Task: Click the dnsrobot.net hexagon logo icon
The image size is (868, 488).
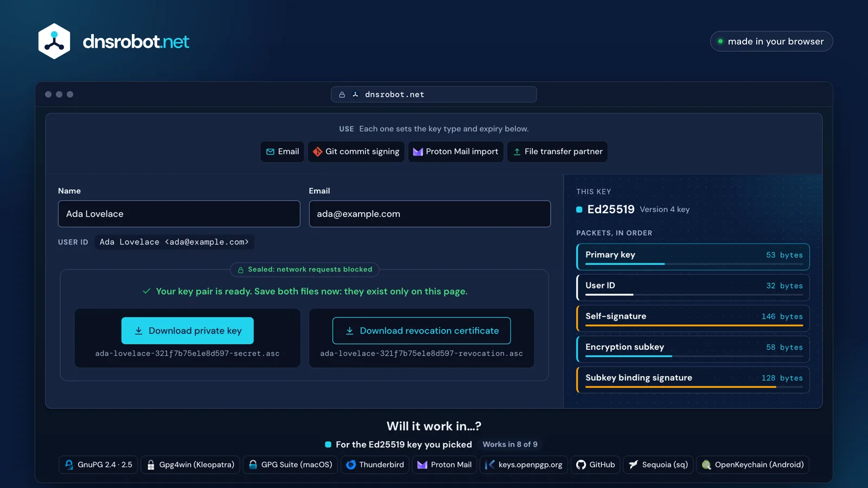Action: pos(54,41)
